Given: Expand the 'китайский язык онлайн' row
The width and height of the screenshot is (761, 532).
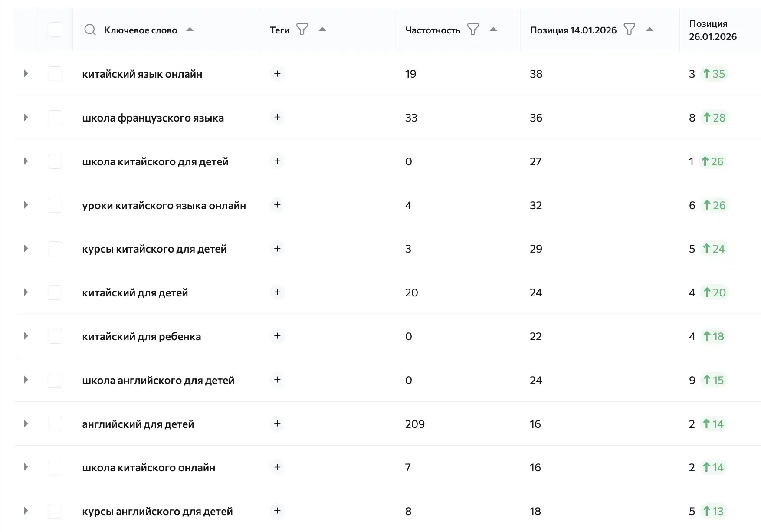Looking at the screenshot, I should point(26,74).
